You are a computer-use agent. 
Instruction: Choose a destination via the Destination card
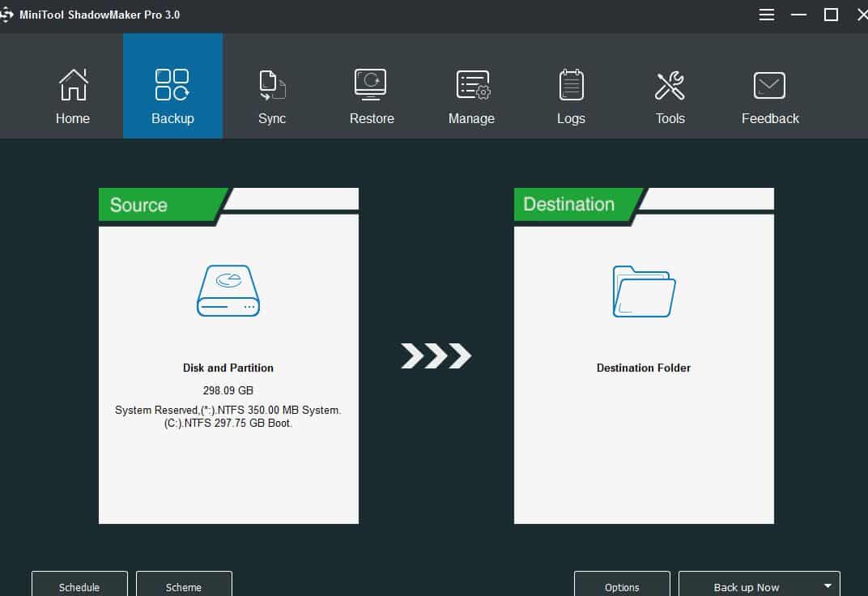(x=643, y=356)
